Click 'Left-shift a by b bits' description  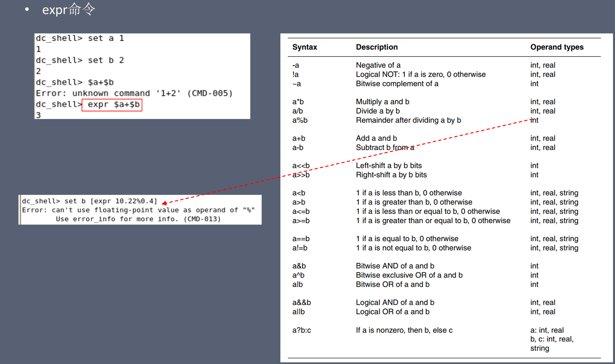pyautogui.click(x=388, y=166)
